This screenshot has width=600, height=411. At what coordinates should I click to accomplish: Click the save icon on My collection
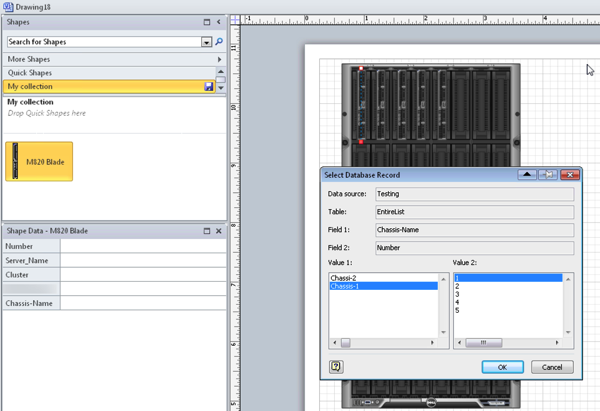click(208, 87)
